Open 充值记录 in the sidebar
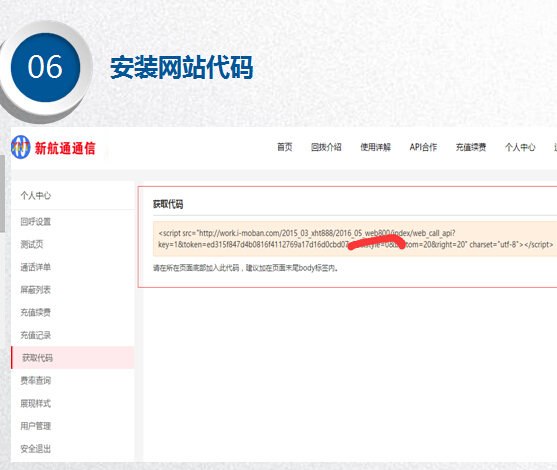The height and width of the screenshot is (470, 557). pyautogui.click(x=36, y=335)
